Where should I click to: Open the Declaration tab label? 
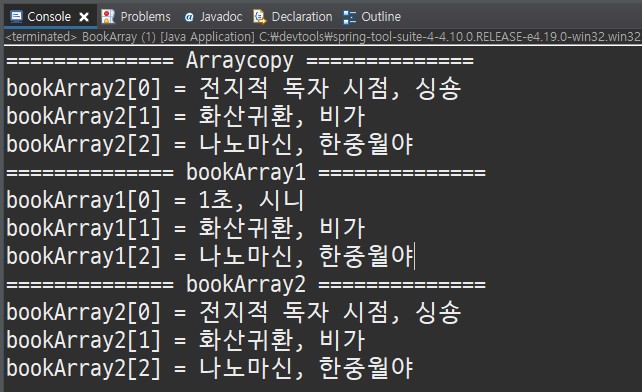(x=302, y=17)
